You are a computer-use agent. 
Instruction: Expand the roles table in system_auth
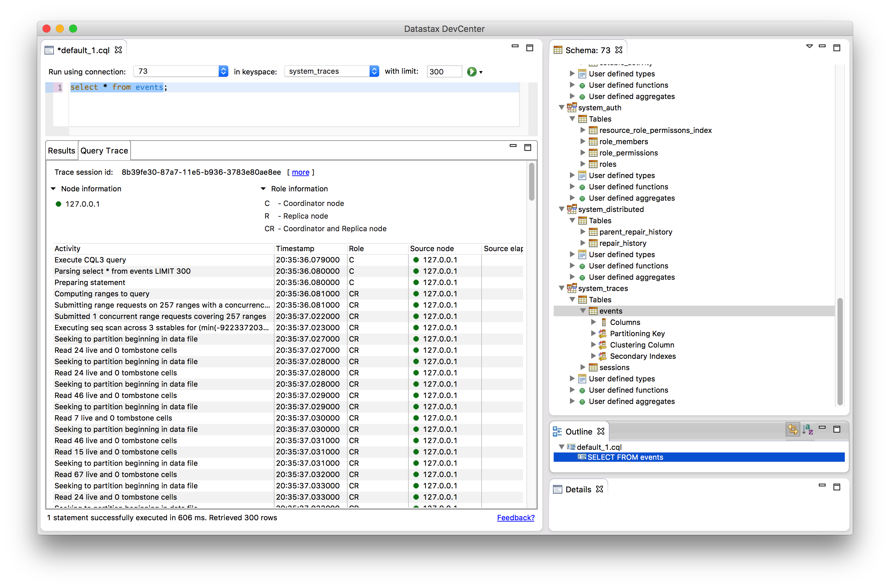583,164
